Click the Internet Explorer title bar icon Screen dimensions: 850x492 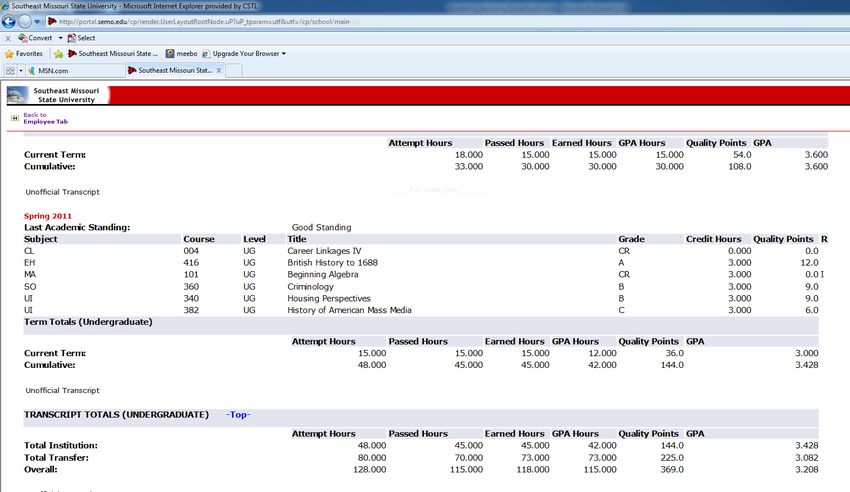tap(5, 6)
